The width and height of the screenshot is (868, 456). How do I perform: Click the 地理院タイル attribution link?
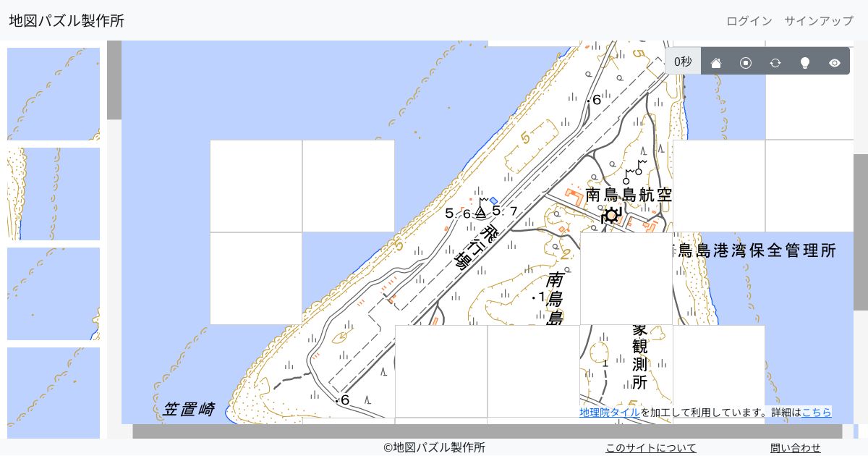608,413
